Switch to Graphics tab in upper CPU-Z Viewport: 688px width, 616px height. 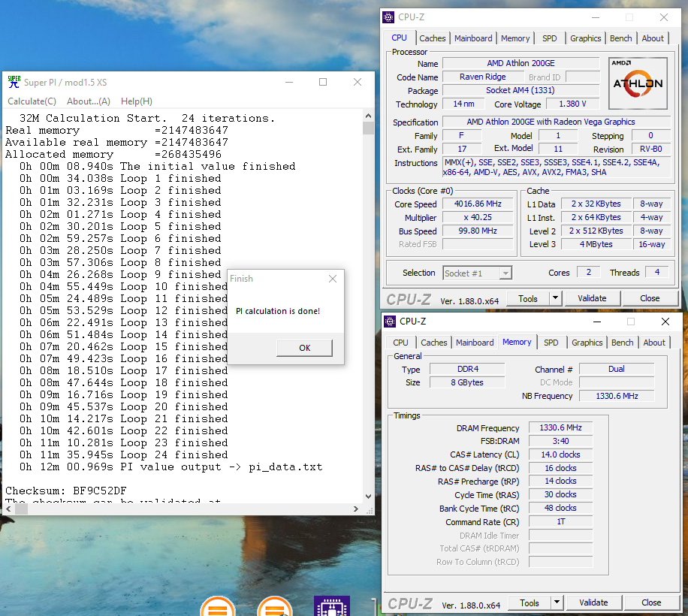[x=585, y=38]
